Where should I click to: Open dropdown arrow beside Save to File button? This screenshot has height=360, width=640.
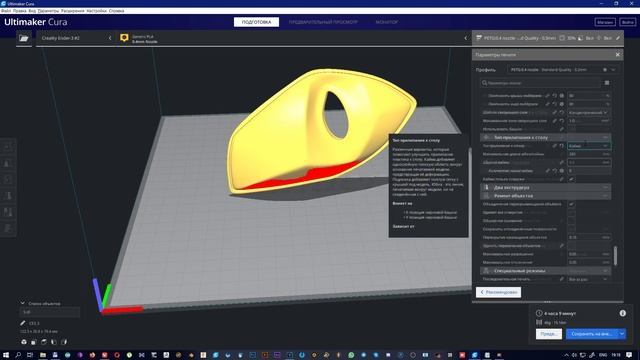point(622,334)
